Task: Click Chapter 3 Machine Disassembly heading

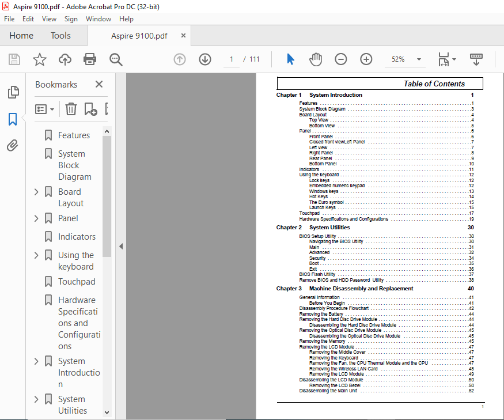Action: click(x=344, y=289)
